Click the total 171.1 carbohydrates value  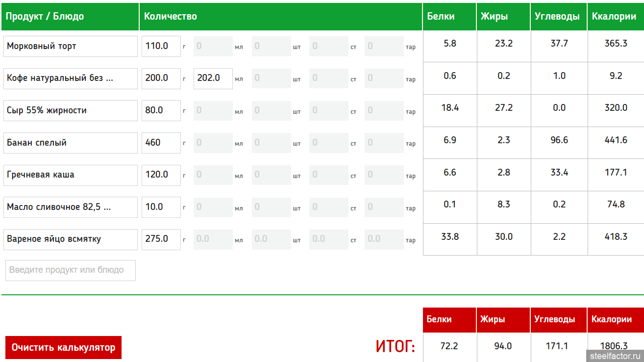pyautogui.click(x=557, y=346)
